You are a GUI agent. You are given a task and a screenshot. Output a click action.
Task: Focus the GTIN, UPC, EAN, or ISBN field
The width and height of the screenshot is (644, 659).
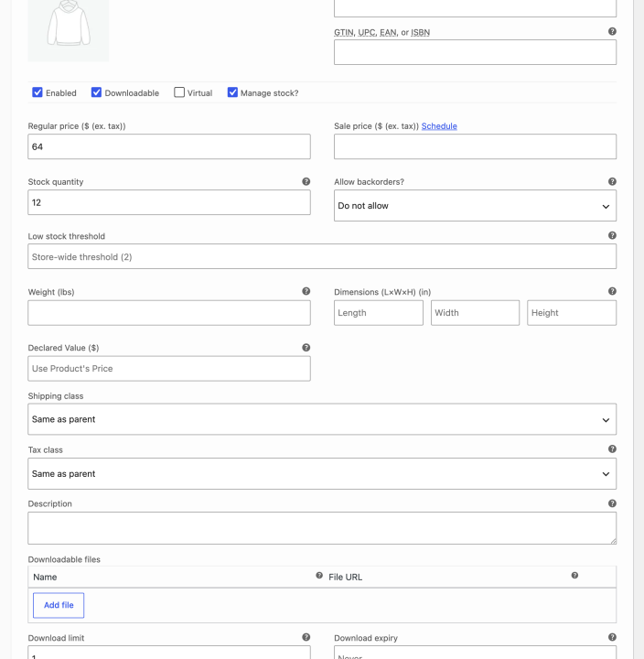point(475,52)
